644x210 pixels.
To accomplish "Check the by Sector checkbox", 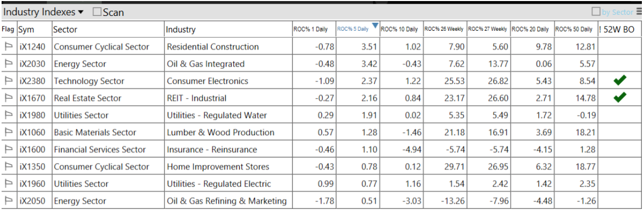I will (596, 12).
